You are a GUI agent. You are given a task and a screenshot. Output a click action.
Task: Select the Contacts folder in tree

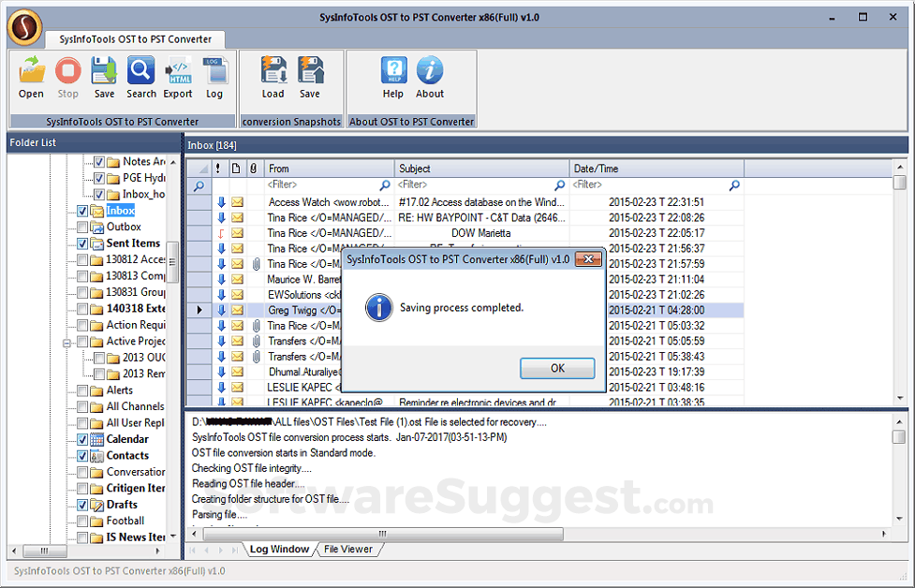(127, 456)
